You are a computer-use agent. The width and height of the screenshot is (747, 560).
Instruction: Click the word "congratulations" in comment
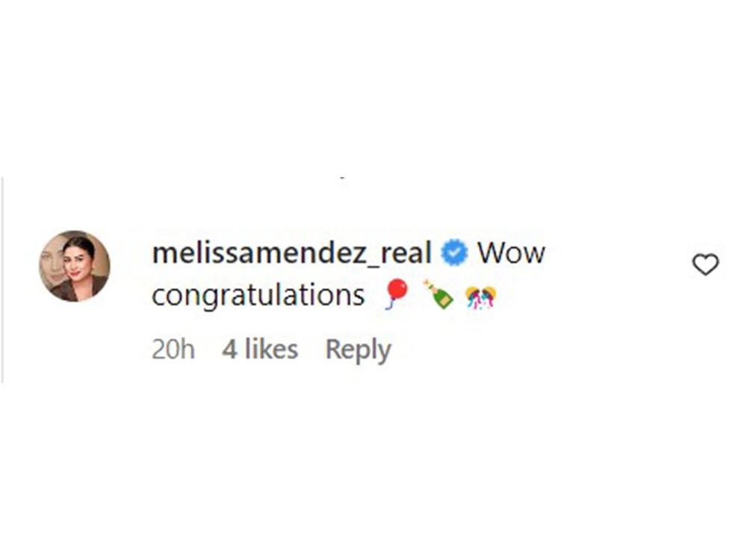pyautogui.click(x=258, y=295)
